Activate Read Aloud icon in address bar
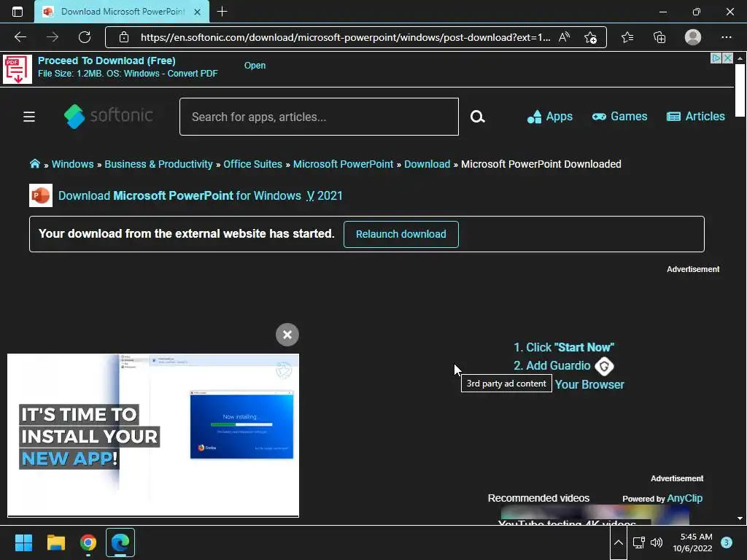The image size is (747, 560). coord(564,37)
